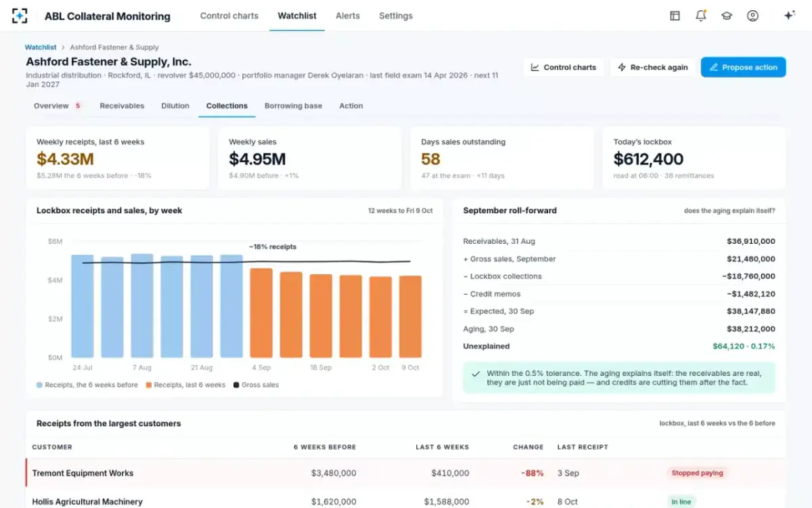Click the 24 Jul blue receipts bar
The width and height of the screenshot is (812, 508).
[x=83, y=306]
